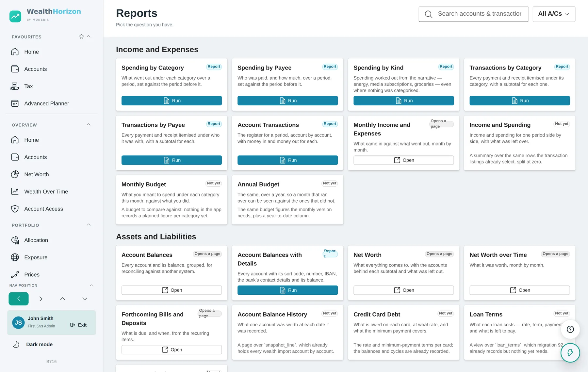This screenshot has width=588, height=372.
Task: Click the Wealth Over Time chart icon
Action: [15, 192]
